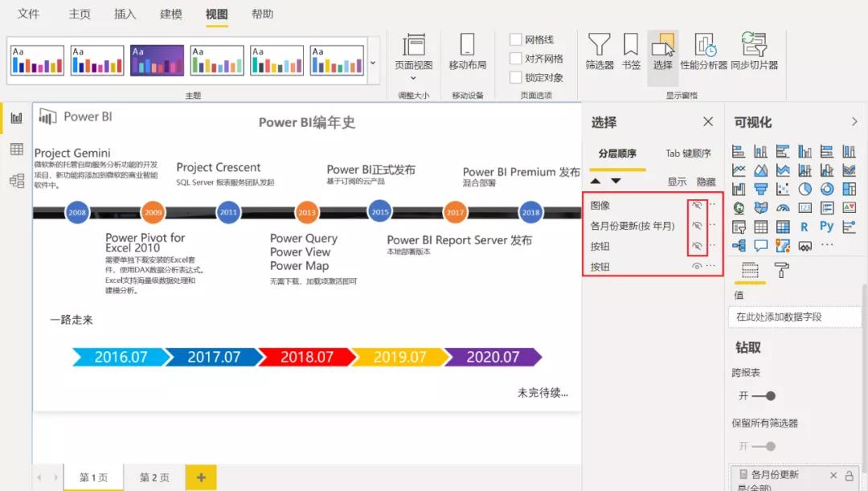Insert an R script visual
The image size is (868, 491).
pos(805,227)
